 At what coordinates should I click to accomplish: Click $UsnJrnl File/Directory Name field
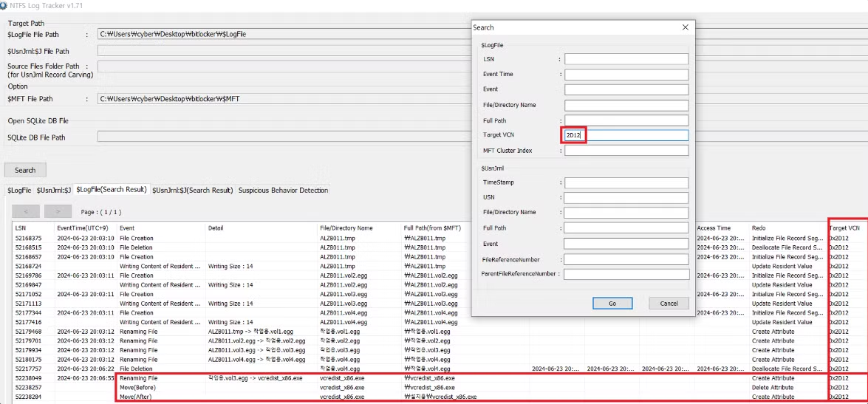(x=626, y=213)
